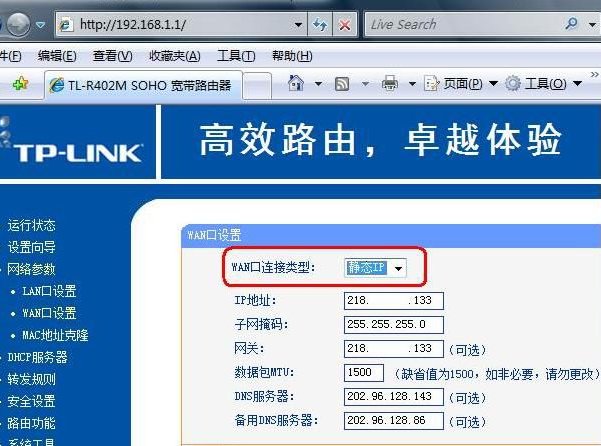Image resolution: width=601 pixels, height=446 pixels.
Task: Click the IP地址 input field
Action: (x=394, y=300)
